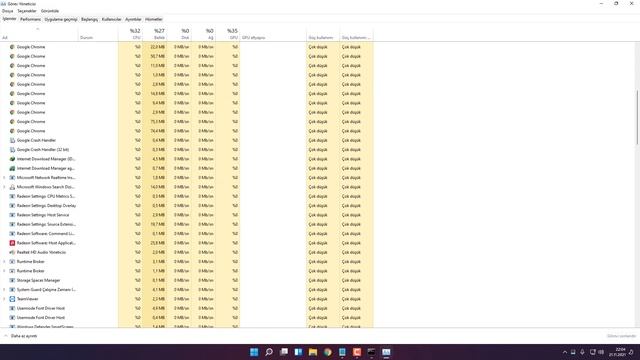Select the Windows Defender SmartScreen row
Screen dimensions: 640x360
(187, 326)
